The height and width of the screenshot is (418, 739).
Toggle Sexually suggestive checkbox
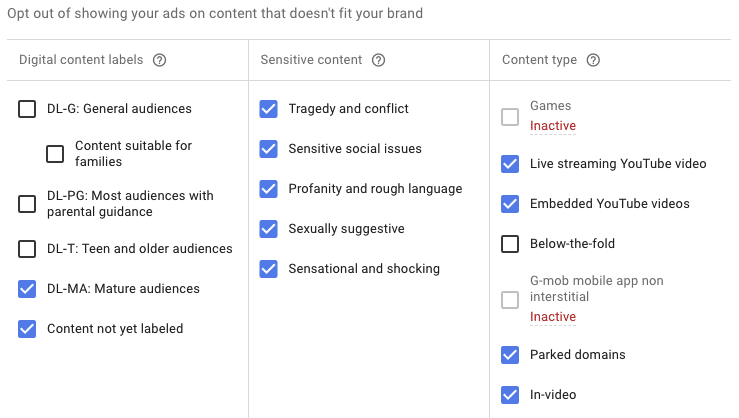(x=269, y=229)
